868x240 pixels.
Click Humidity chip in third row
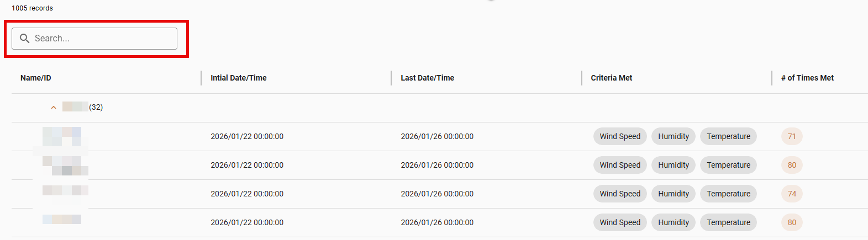[673, 194]
